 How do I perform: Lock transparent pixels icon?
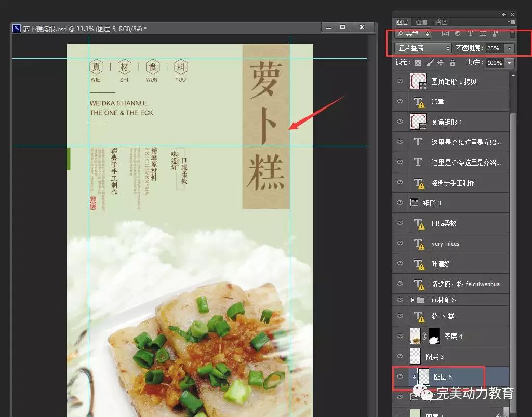coord(418,63)
